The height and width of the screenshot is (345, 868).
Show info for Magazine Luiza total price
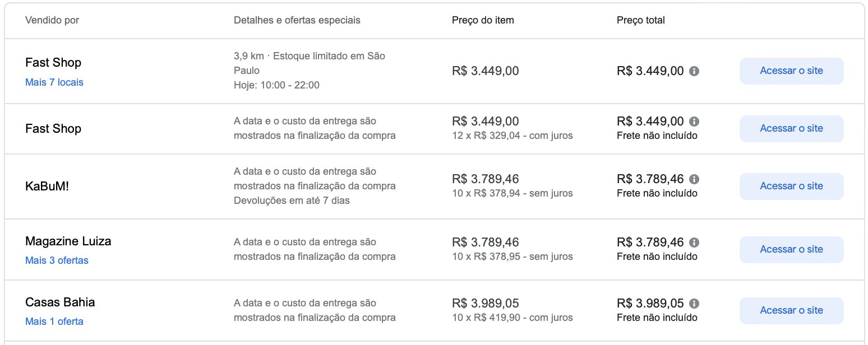[694, 243]
